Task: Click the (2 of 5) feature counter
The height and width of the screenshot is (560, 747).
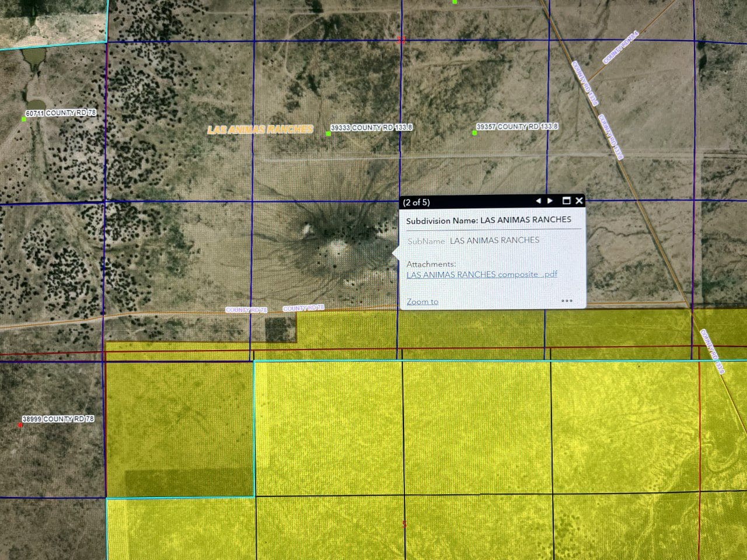Action: pyautogui.click(x=416, y=201)
